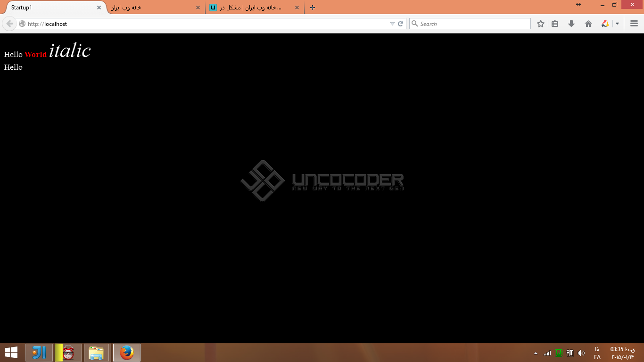This screenshot has width=644, height=362.
Task: Expand the add-on icon's dropdown arrow
Action: [x=617, y=24]
